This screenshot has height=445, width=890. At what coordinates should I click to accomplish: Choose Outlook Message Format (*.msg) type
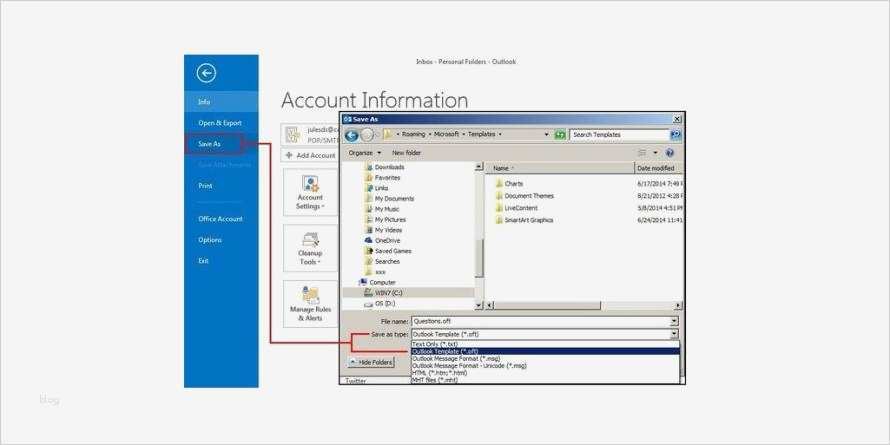(545, 359)
